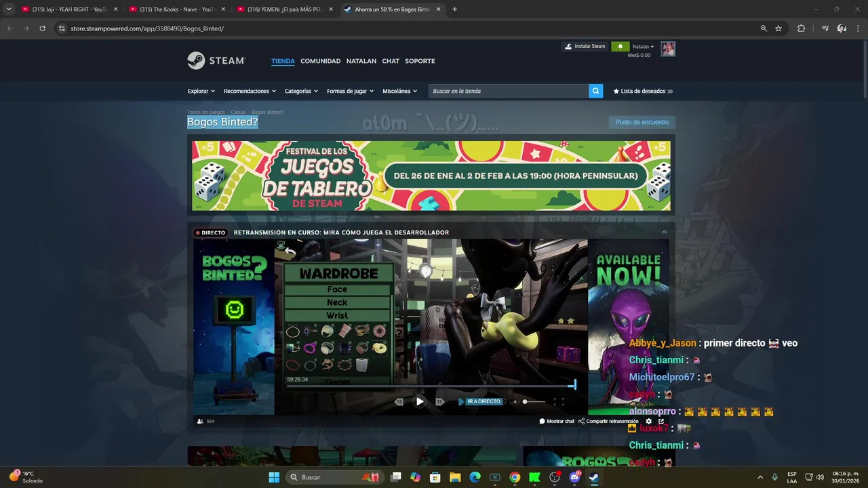
Task: Open Microsoft Store from the taskbar
Action: click(x=435, y=477)
